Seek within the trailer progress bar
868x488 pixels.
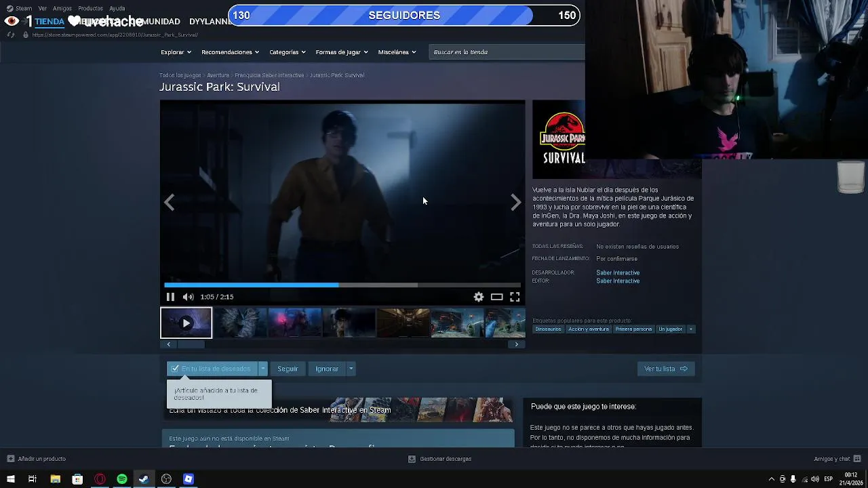click(342, 285)
